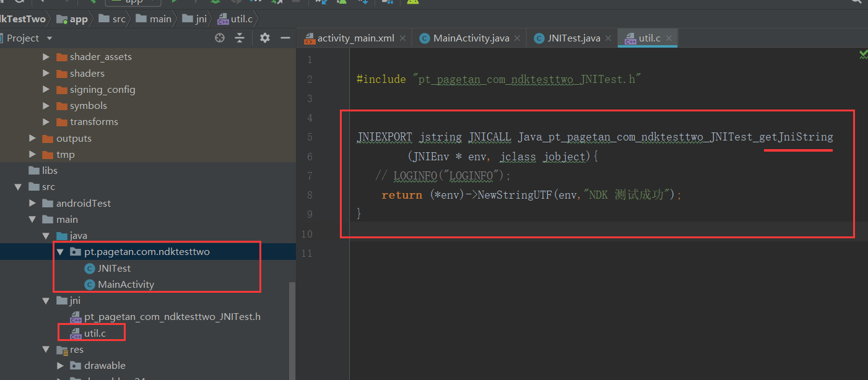
Task: Collapse the java folder arrow
Action: (46, 236)
